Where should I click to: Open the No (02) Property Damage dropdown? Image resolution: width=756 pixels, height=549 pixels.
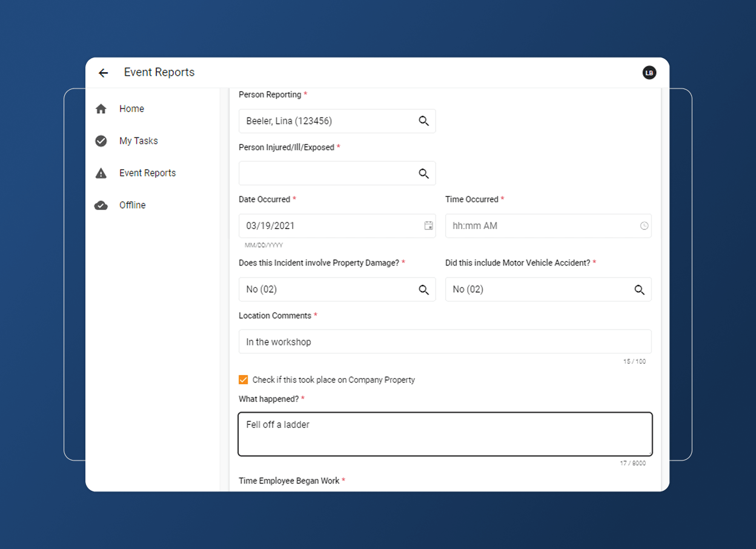coord(337,289)
